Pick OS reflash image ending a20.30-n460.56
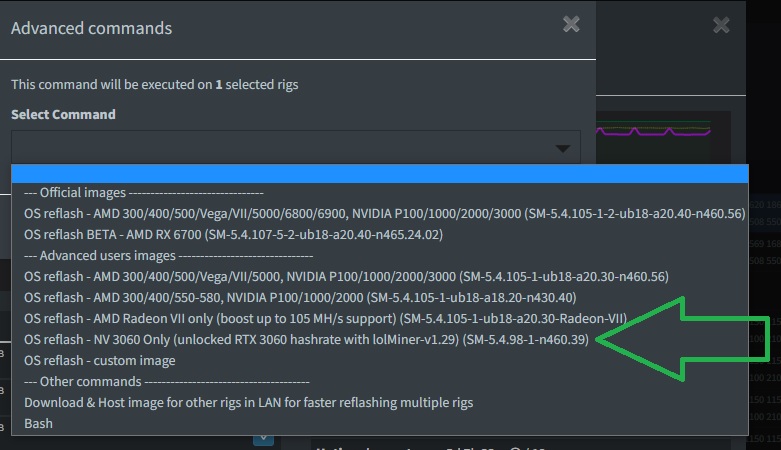781x450 pixels. click(380, 276)
